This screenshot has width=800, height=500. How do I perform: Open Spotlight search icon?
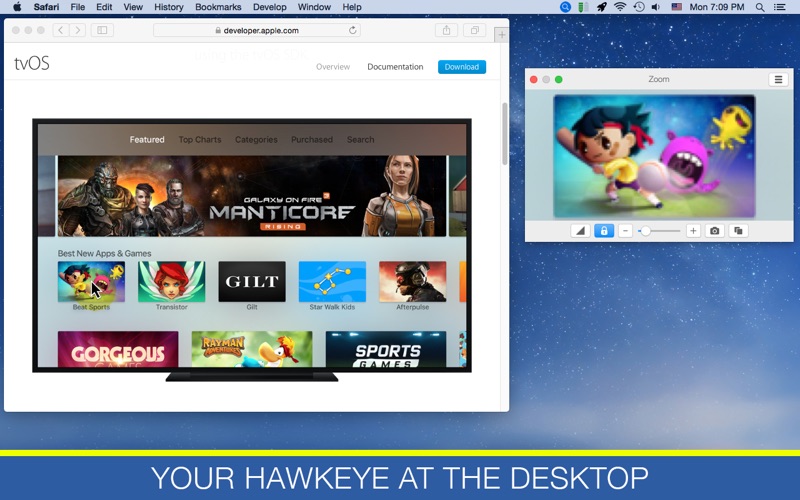pos(760,7)
